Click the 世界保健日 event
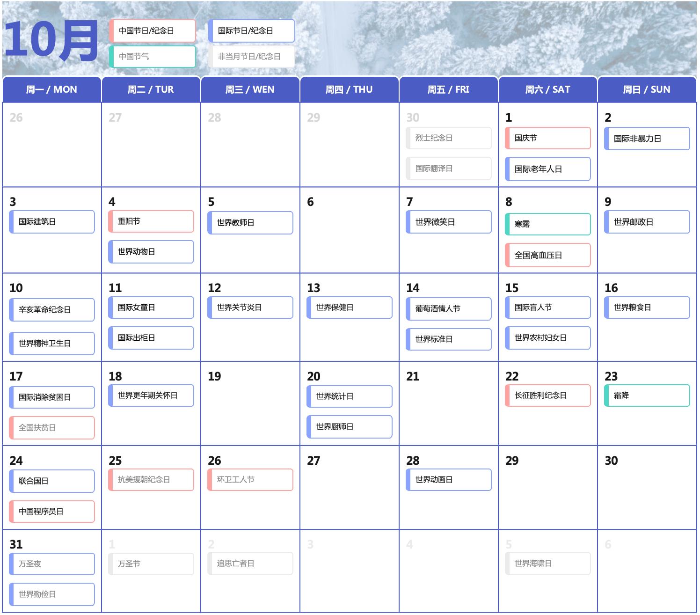 click(350, 307)
